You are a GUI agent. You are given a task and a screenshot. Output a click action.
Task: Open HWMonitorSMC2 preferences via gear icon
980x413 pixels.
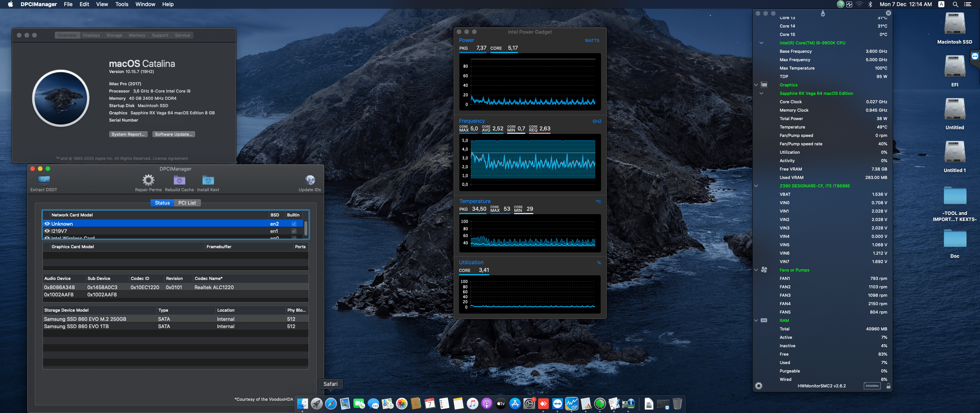point(758,386)
